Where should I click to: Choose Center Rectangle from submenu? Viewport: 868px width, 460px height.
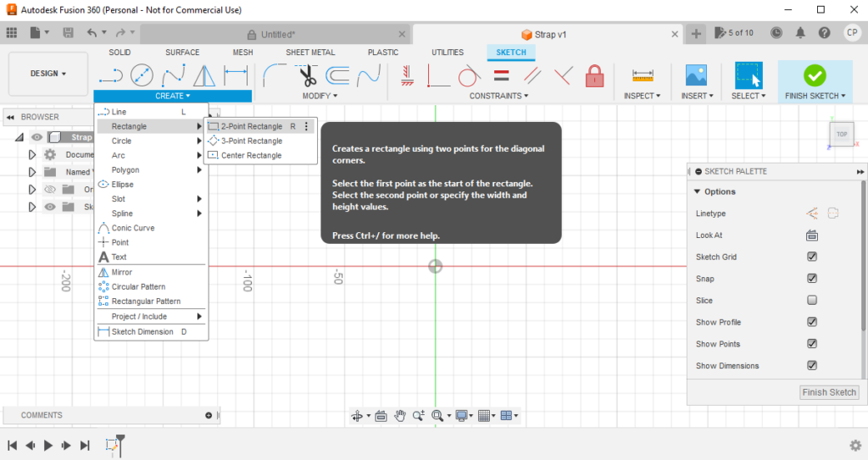[x=251, y=156]
